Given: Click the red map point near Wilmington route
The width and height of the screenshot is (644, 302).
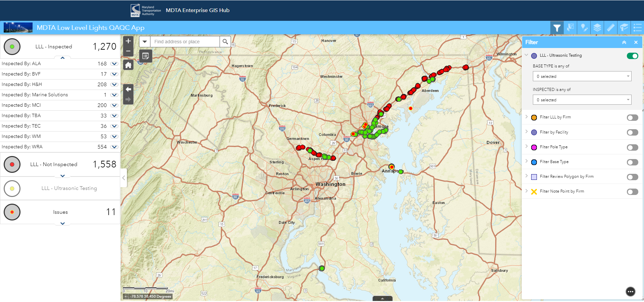Looking at the screenshot, I should tap(465, 67).
